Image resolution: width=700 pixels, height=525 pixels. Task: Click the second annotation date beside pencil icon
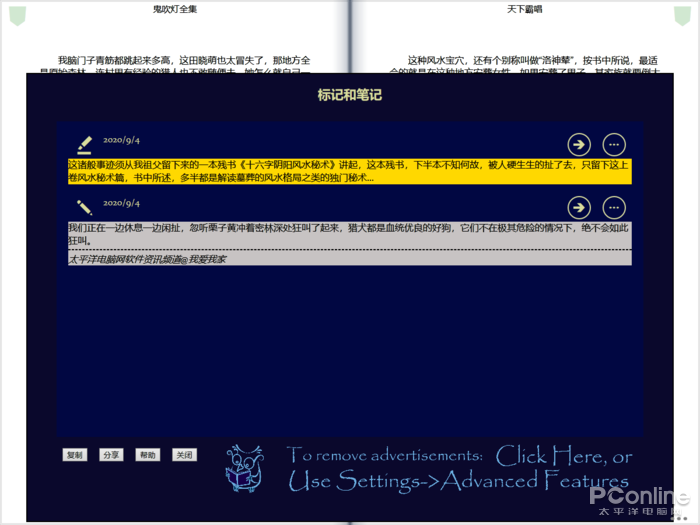point(121,203)
